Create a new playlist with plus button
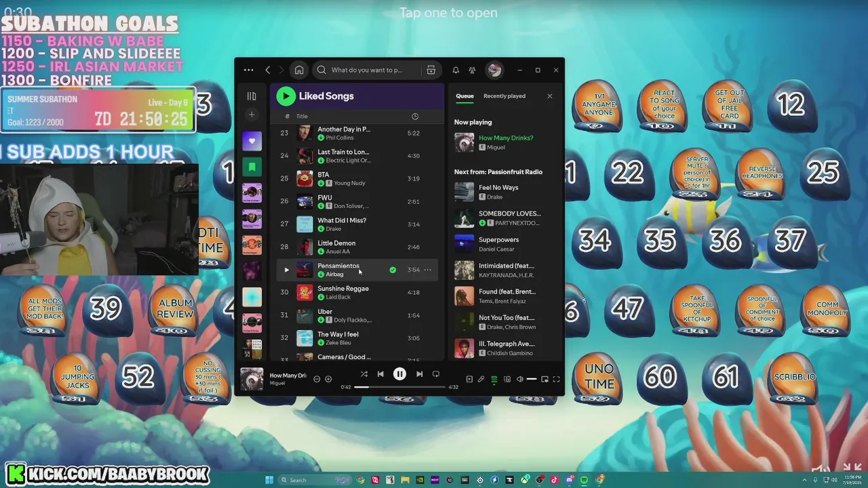This screenshot has height=488, width=868. 252,115
